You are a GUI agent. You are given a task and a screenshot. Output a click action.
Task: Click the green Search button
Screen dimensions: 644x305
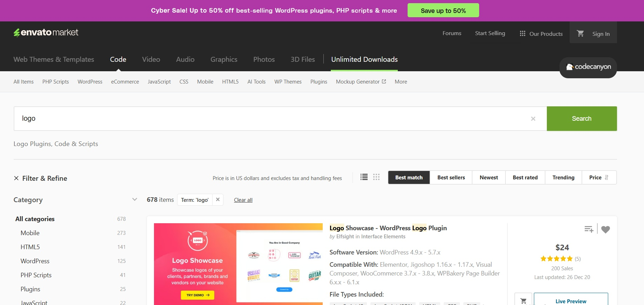[582, 119]
